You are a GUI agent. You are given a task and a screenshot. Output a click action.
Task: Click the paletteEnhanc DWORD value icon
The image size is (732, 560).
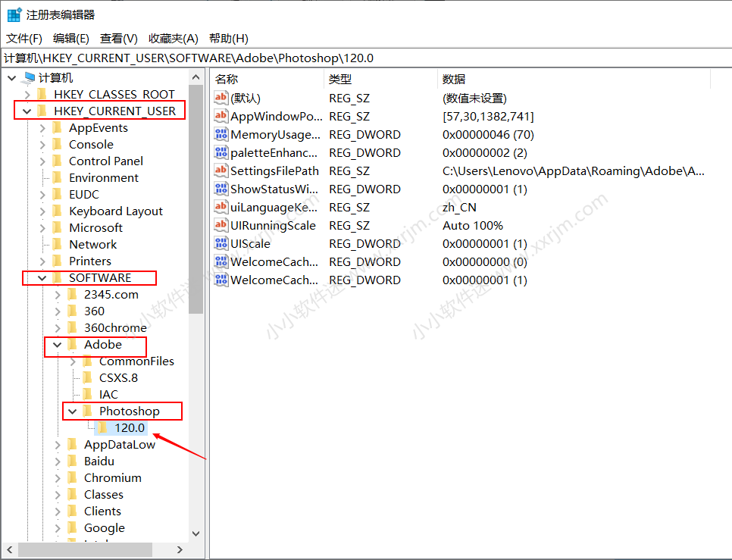click(221, 152)
